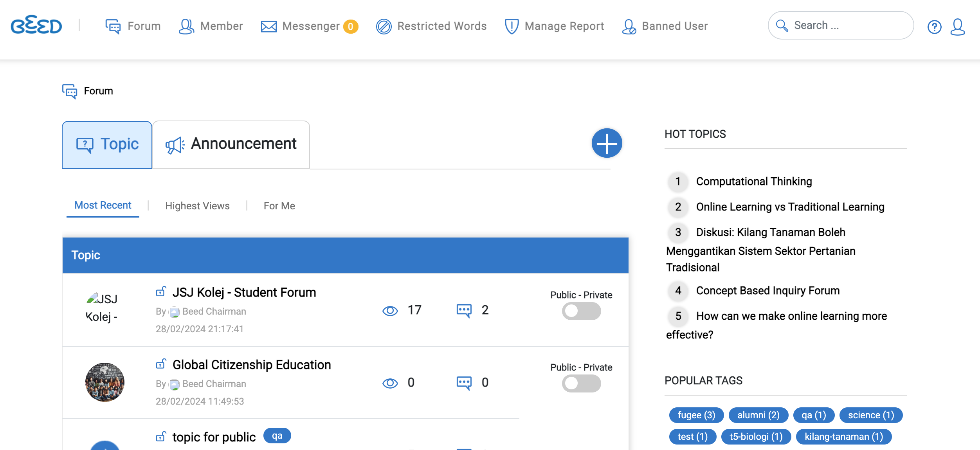Click Beed Chairman avatar under Global Citizenship
This screenshot has width=980, height=450.
pyautogui.click(x=174, y=384)
